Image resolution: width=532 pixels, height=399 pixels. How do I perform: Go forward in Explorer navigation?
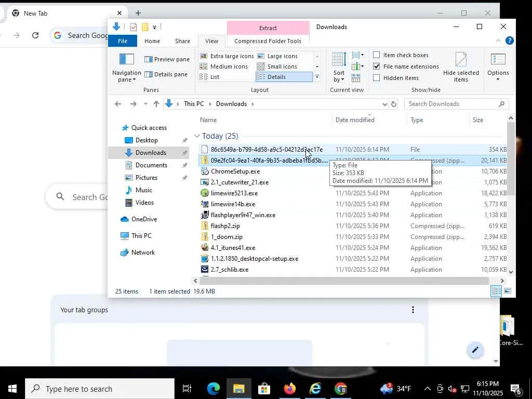(x=134, y=104)
